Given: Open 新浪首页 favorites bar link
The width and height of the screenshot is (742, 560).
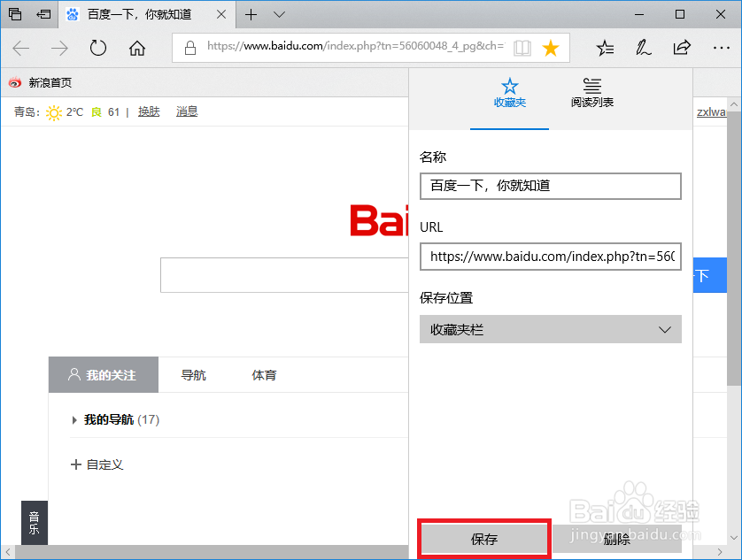Looking at the screenshot, I should [x=41, y=83].
